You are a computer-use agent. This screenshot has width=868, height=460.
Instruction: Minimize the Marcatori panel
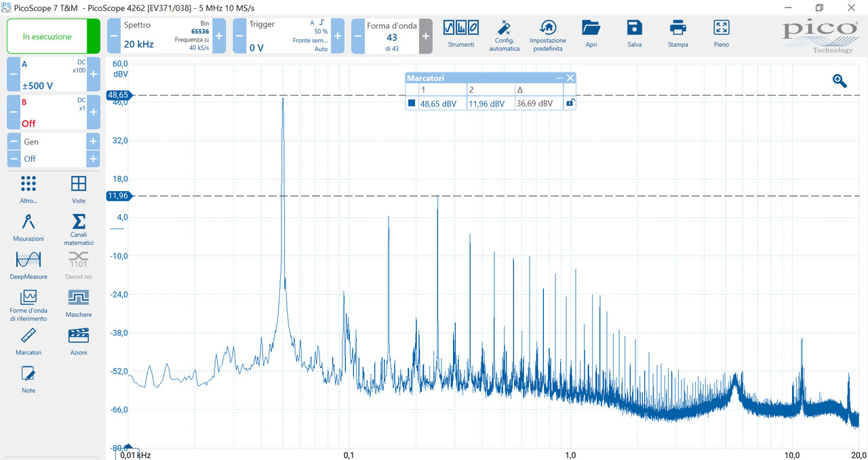tap(559, 78)
